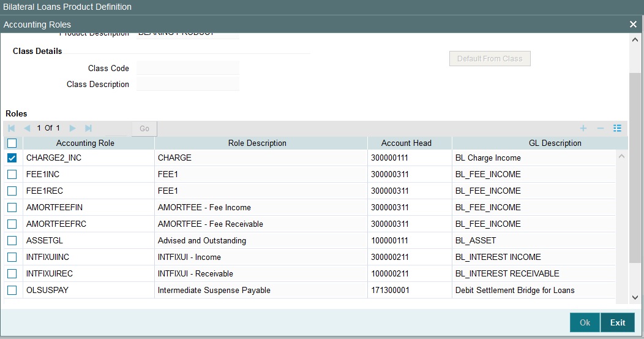This screenshot has width=644, height=339.
Task: Confirm with the Ok button
Action: coord(585,322)
